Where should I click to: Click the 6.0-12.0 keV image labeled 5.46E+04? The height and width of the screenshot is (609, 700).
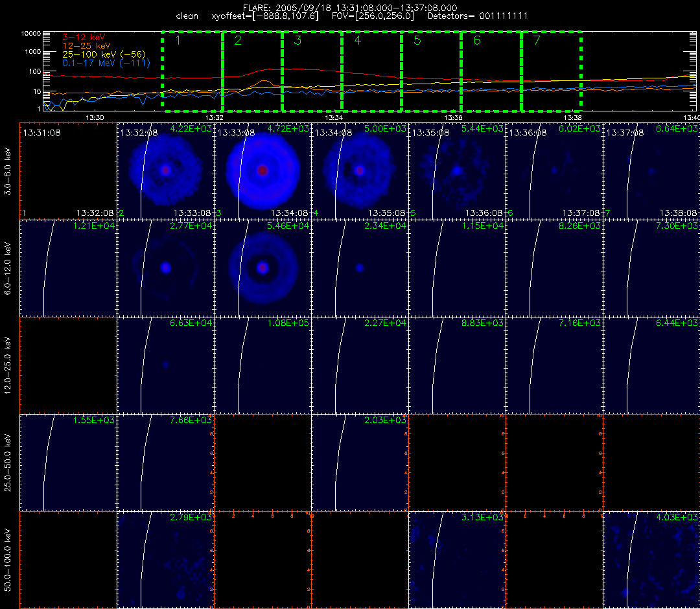263,268
